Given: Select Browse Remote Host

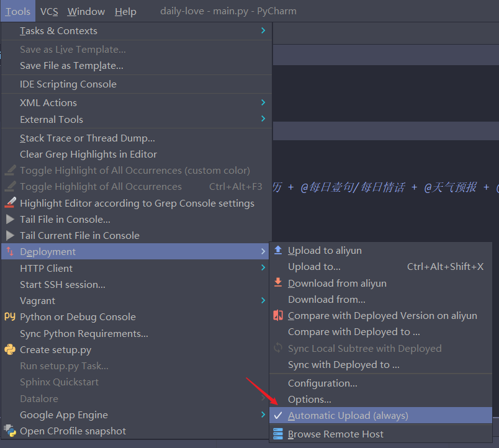Looking at the screenshot, I should click(380, 434).
